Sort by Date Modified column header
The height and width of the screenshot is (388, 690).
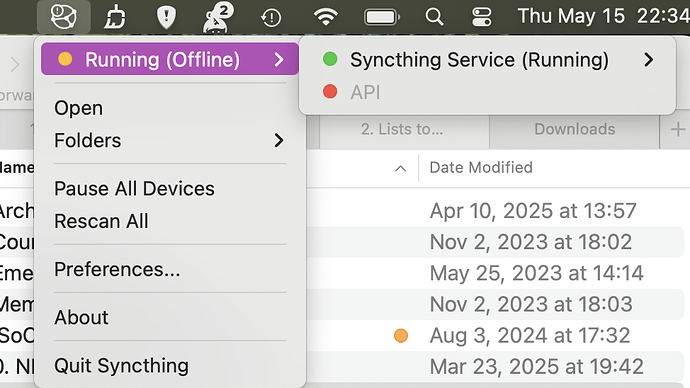click(x=481, y=168)
